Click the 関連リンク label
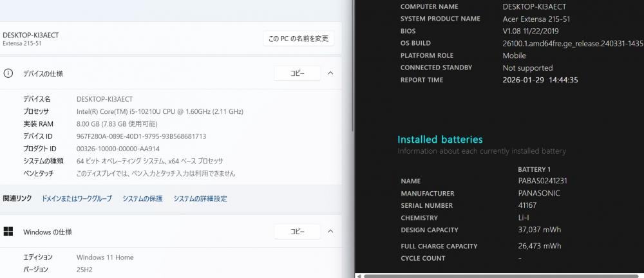Screen dimensions: 644x278 point(17,199)
